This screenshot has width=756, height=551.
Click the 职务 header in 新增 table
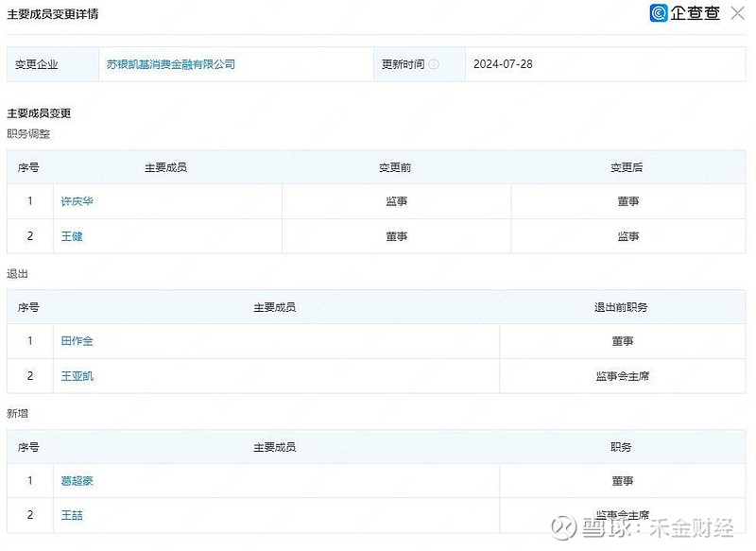(621, 447)
